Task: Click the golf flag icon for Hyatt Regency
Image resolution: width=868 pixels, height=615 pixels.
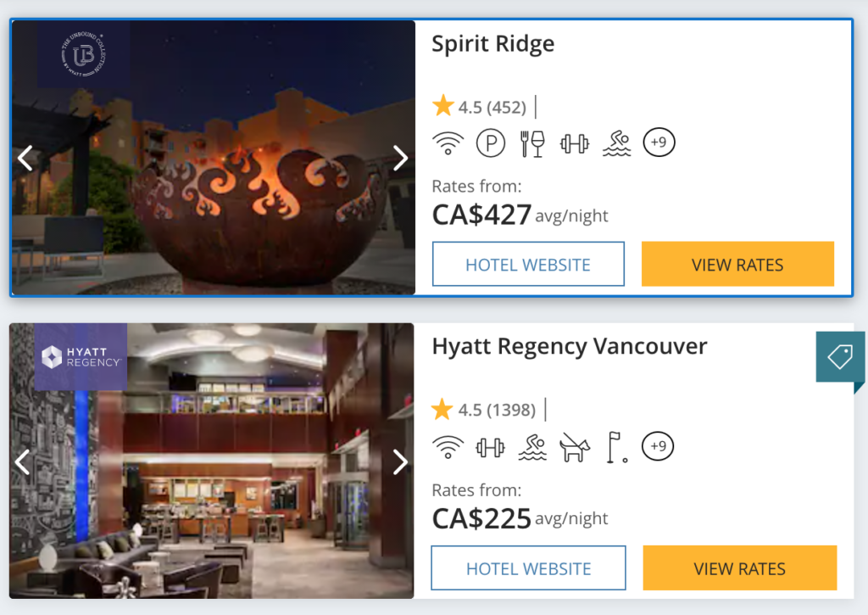Action: tap(616, 447)
